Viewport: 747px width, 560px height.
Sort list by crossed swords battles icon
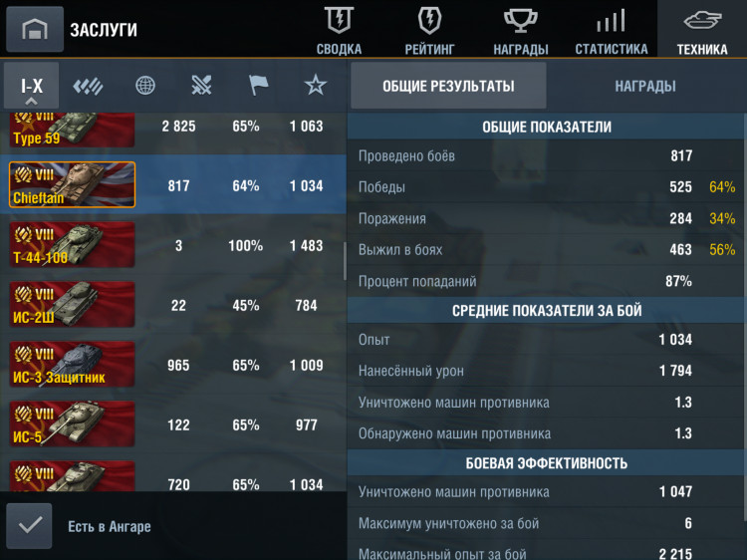click(x=201, y=86)
